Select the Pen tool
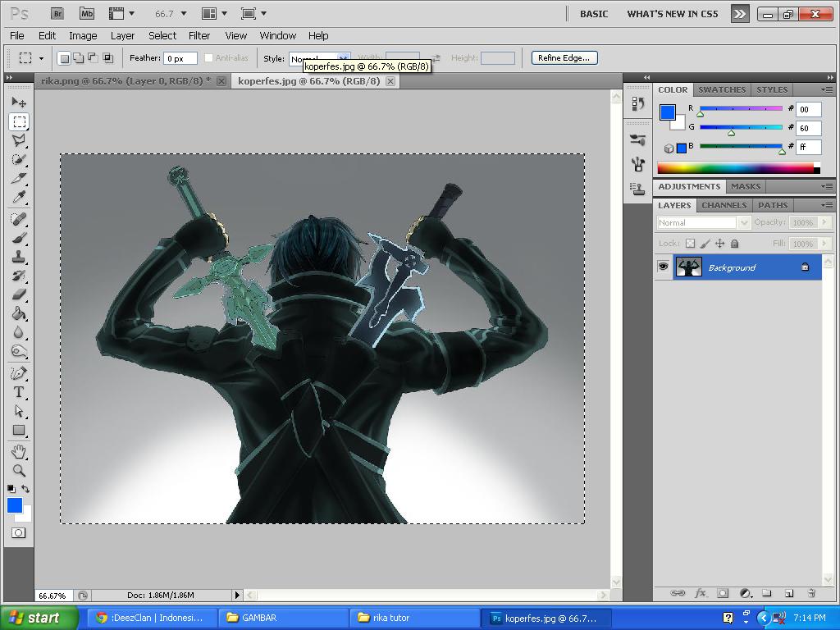The image size is (840, 630). coord(19,373)
